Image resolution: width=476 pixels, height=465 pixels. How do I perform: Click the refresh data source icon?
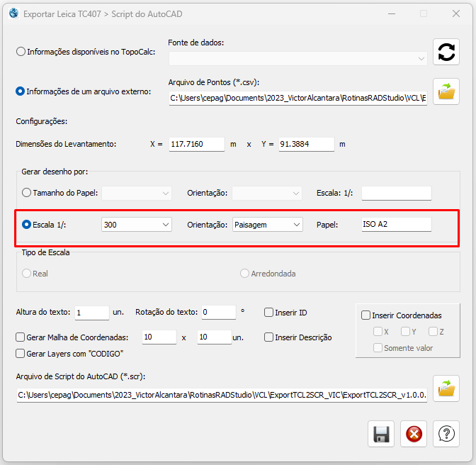pos(446,52)
